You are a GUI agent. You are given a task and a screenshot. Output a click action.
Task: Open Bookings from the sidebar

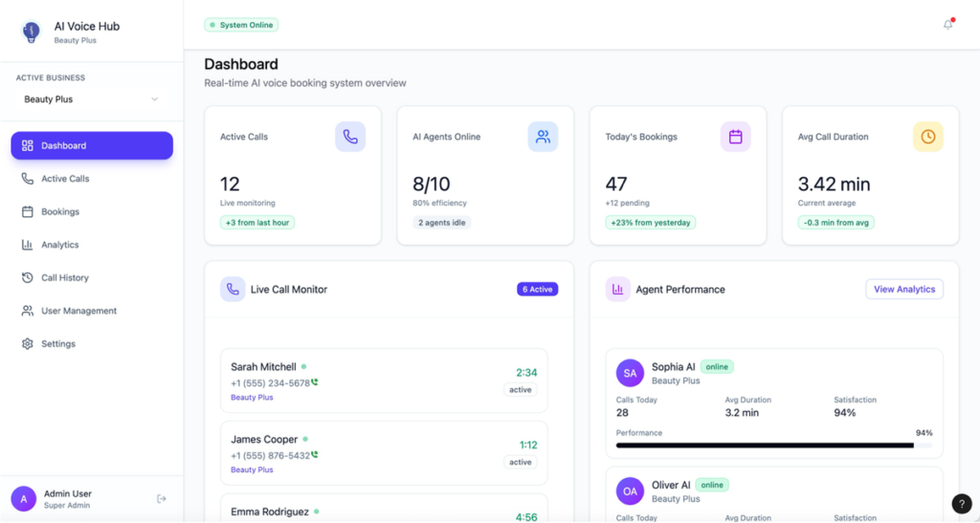[x=59, y=211]
